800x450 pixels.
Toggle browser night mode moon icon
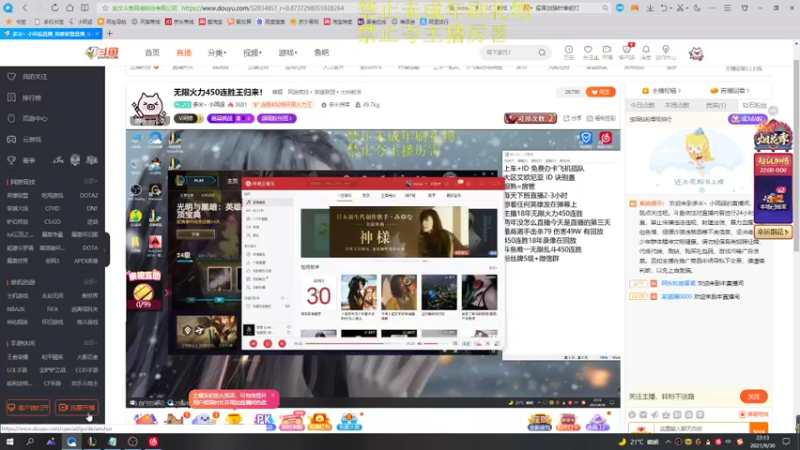[697, 8]
